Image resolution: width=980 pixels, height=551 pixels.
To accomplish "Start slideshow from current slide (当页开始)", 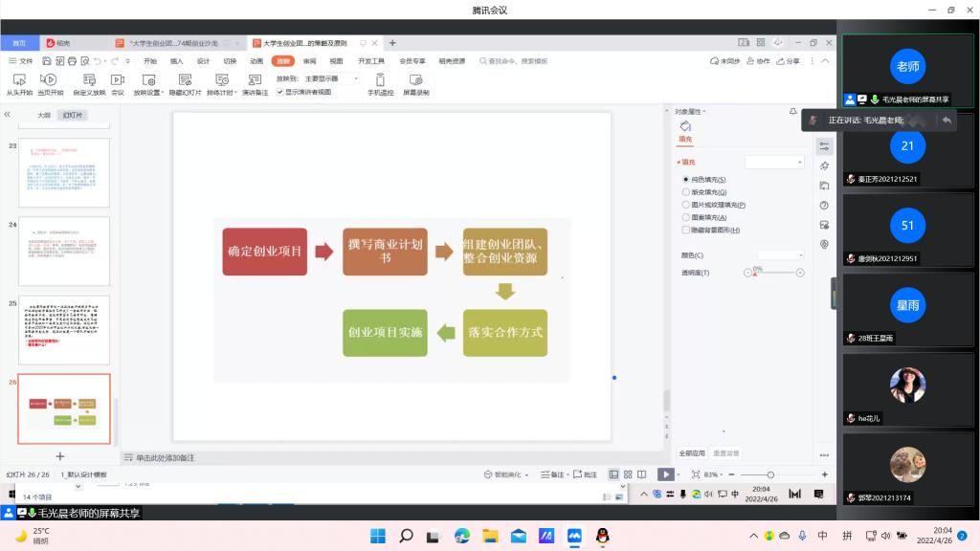I will [x=50, y=80].
